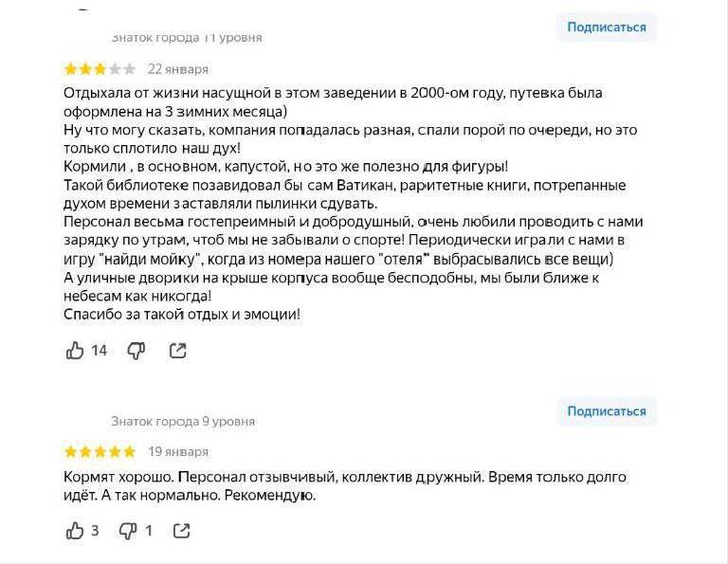Image resolution: width=728 pixels, height=564 pixels.
Task: Like the review dated 19 января
Action: click(75, 531)
